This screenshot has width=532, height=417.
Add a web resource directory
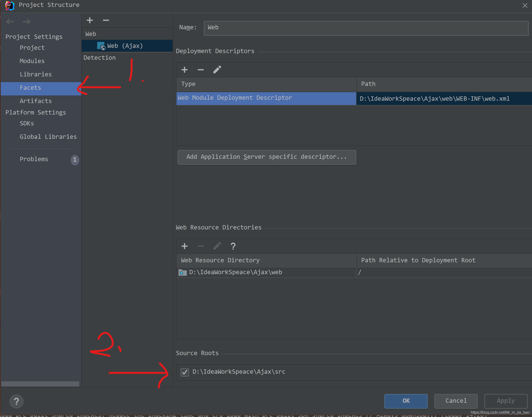tap(184, 246)
